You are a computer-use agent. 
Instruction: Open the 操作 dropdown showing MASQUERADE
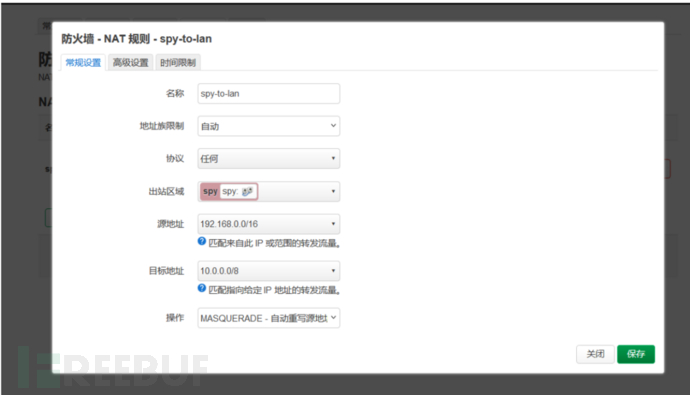(268, 318)
